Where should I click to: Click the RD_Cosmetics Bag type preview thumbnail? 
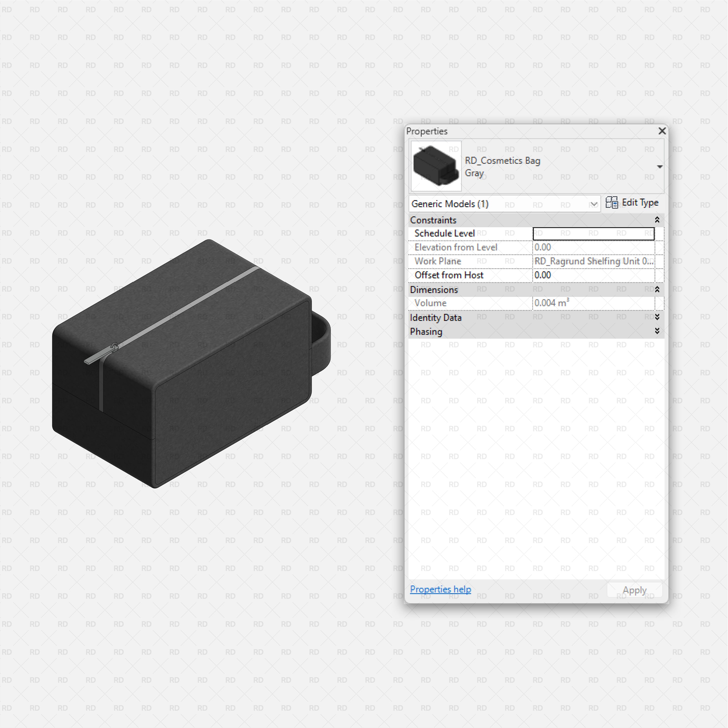click(436, 166)
